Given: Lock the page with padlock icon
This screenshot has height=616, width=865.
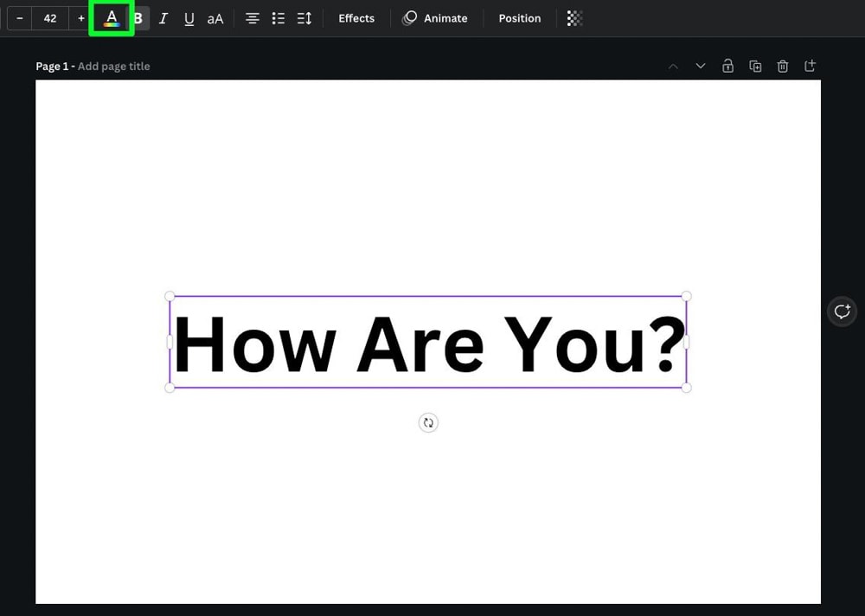Looking at the screenshot, I should [727, 67].
